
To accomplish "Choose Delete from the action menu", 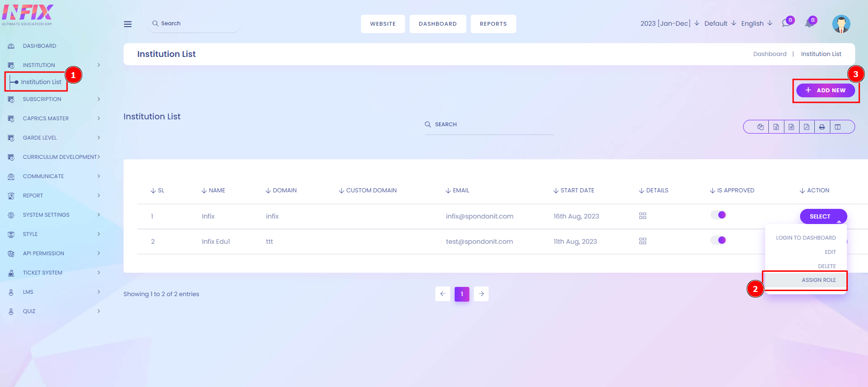I will (827, 266).
